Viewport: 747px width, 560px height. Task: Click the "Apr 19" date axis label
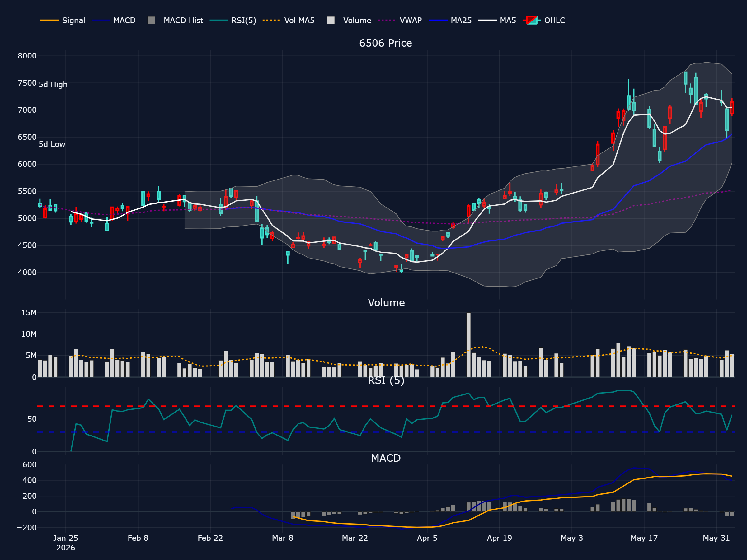(x=500, y=538)
